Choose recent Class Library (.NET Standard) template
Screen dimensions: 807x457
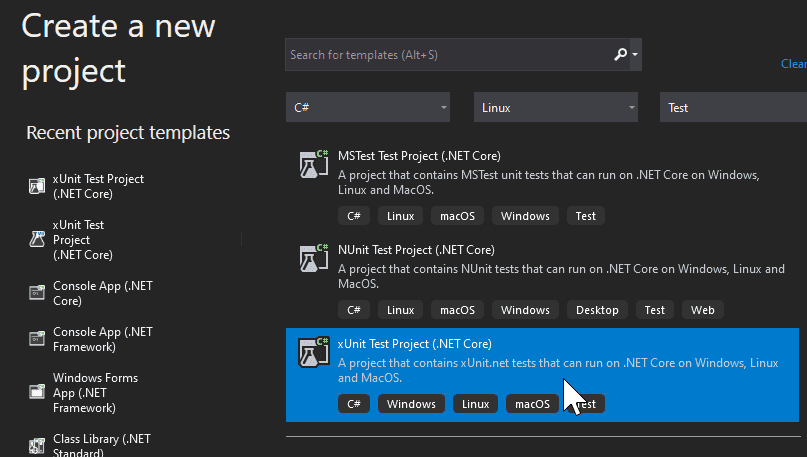click(95, 445)
